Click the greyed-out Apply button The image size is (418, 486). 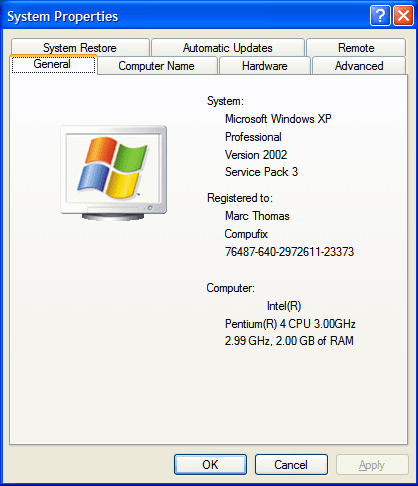tap(372, 464)
